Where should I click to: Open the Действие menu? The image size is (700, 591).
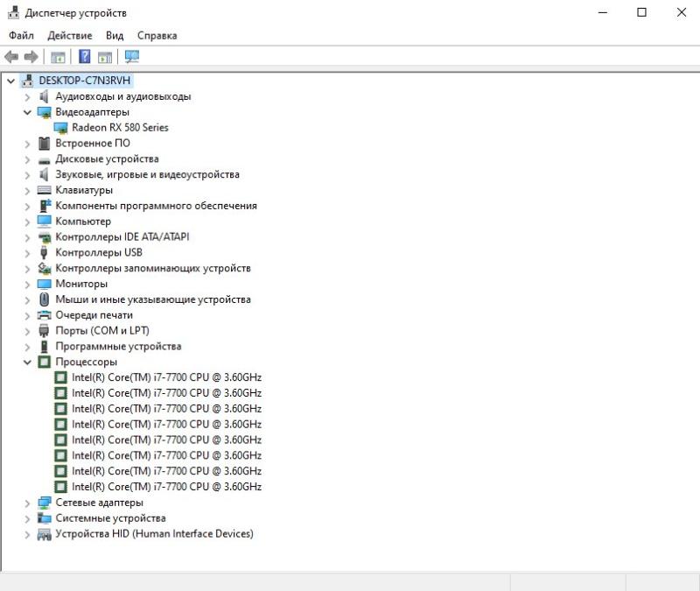70,35
